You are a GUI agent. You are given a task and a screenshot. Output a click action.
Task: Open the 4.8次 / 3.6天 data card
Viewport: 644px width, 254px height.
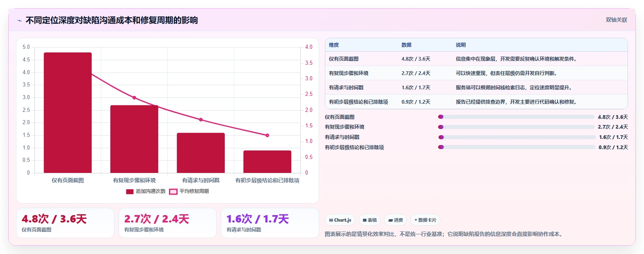[x=65, y=223]
